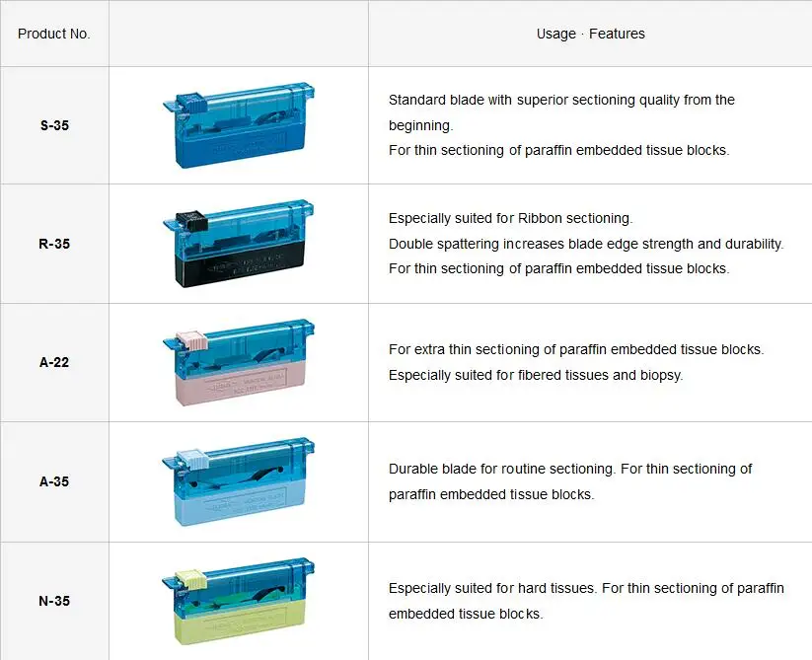This screenshot has height=660, width=812.
Task: Select "Especially suited for fibered tissues" line
Action: tap(536, 375)
